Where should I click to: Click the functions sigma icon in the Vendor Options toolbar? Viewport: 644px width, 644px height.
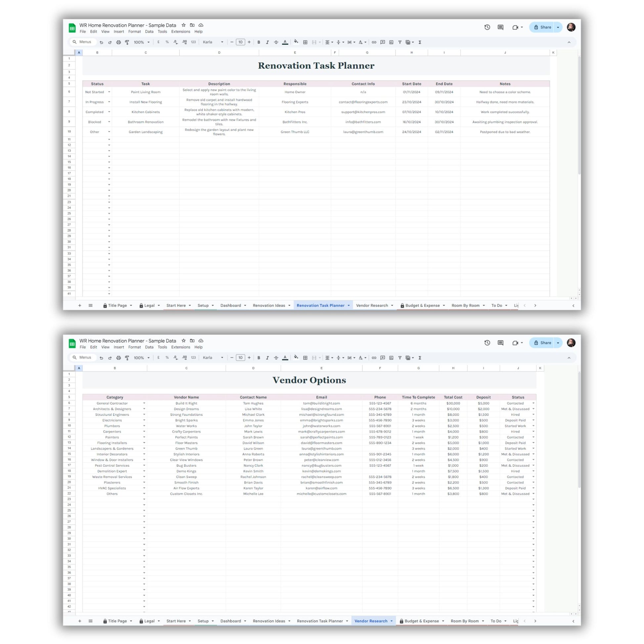(420, 358)
